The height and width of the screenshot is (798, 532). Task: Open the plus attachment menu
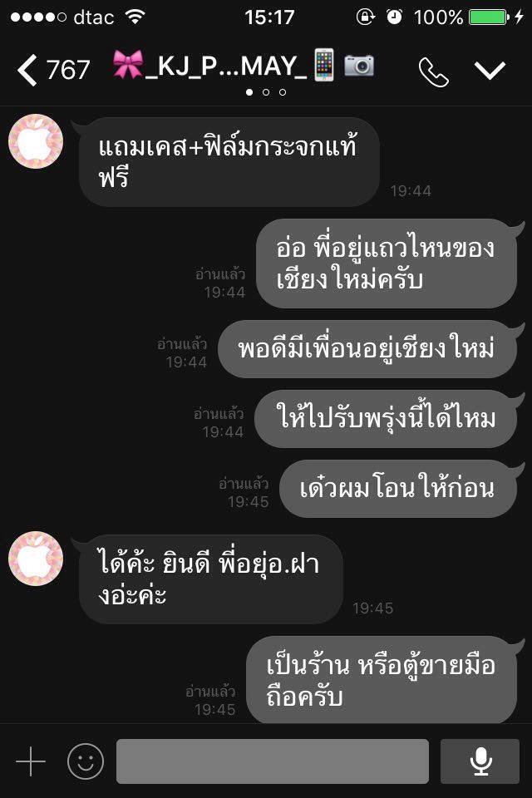coord(31,761)
